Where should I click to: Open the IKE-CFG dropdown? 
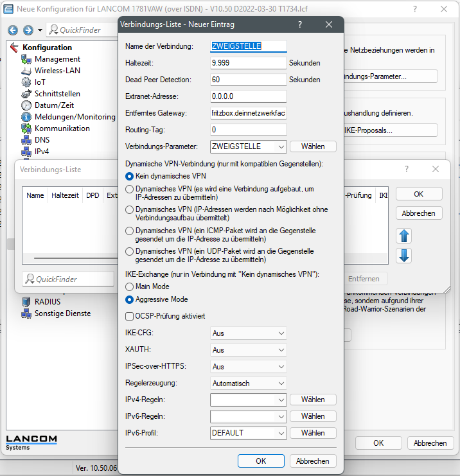tap(248, 333)
